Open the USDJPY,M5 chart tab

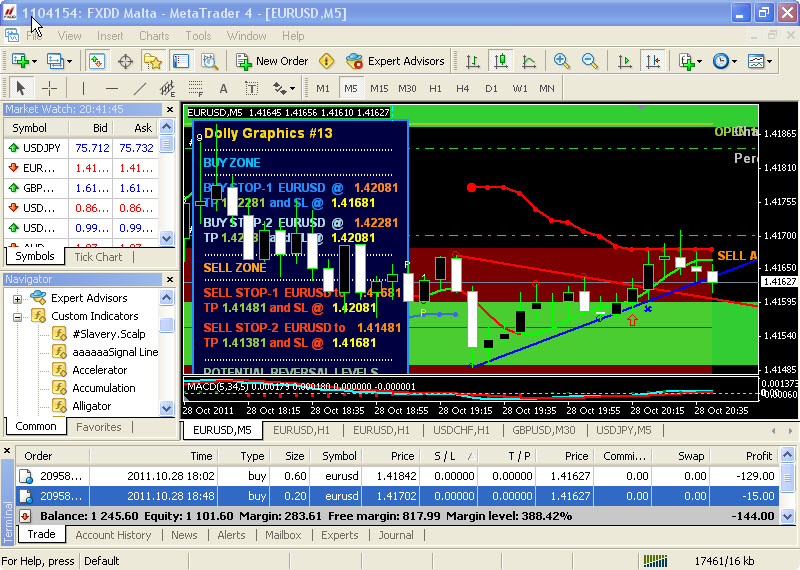(x=624, y=430)
